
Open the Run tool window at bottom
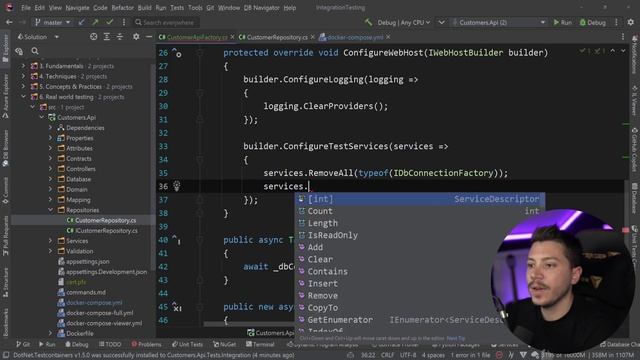click(x=47, y=344)
